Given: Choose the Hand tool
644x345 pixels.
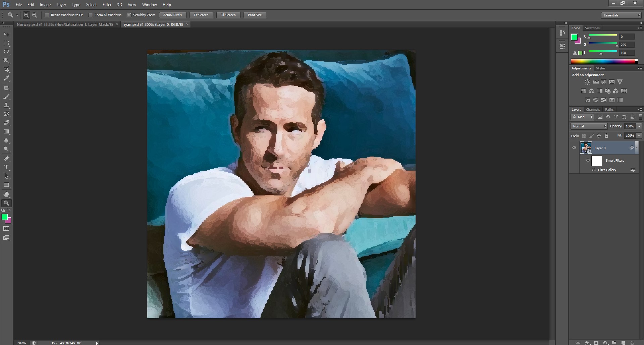Looking at the screenshot, I should click(x=6, y=194).
